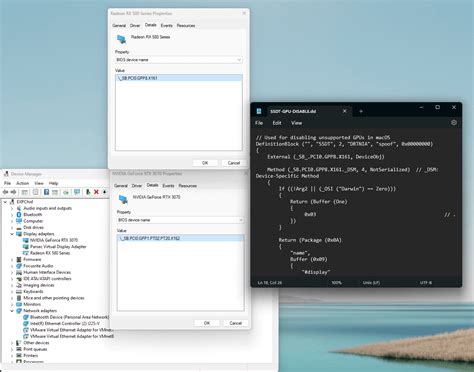Open the View menu in Notepad
The height and width of the screenshot is (372, 474).
tap(296, 123)
